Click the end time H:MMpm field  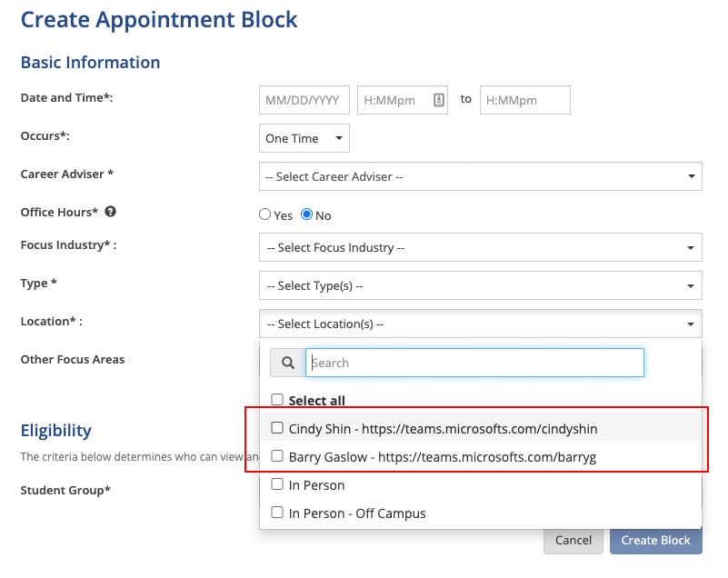coord(524,101)
